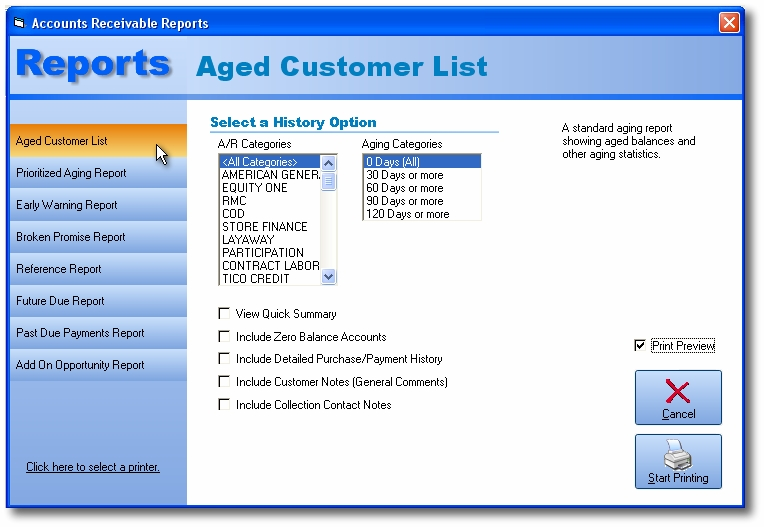Click the select a printer link
The image size is (764, 527).
pos(93,467)
